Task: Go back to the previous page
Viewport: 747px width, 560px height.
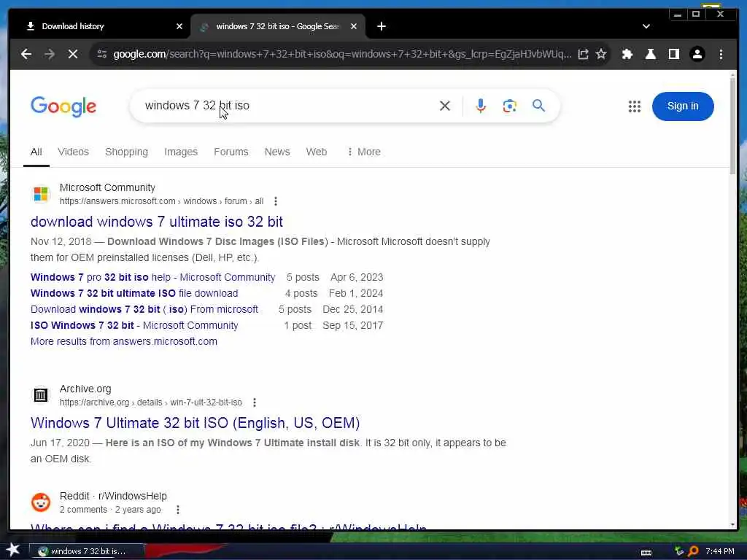Action: (x=26, y=54)
